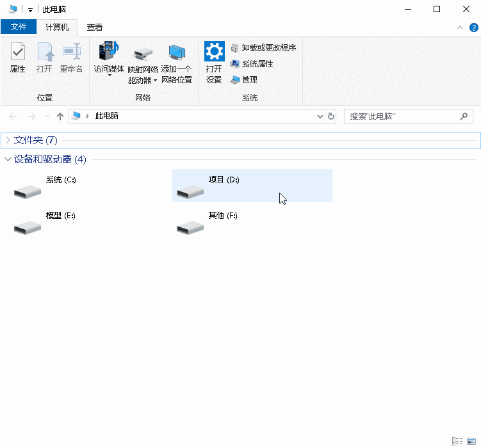Click Add a network location (添加一个网络位置)

[177, 64]
